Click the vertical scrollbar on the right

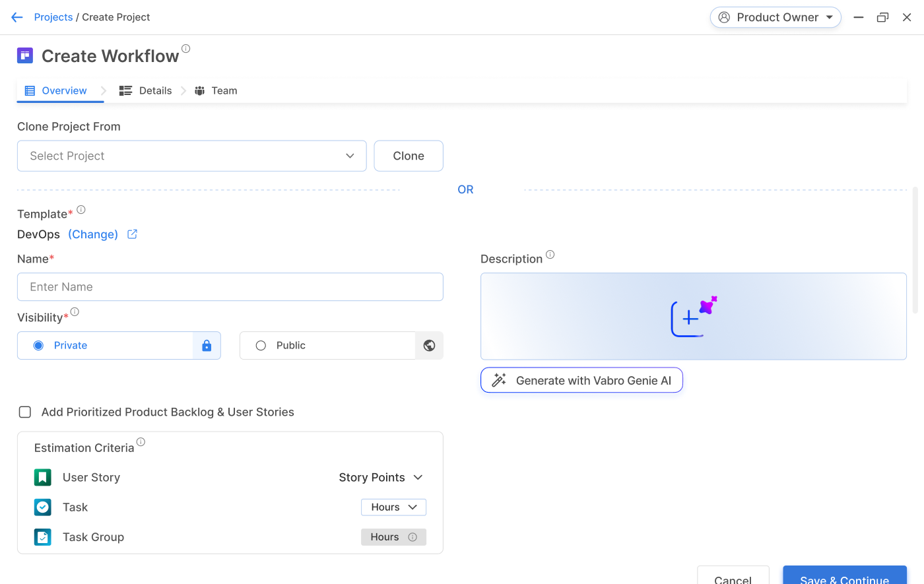click(915, 251)
